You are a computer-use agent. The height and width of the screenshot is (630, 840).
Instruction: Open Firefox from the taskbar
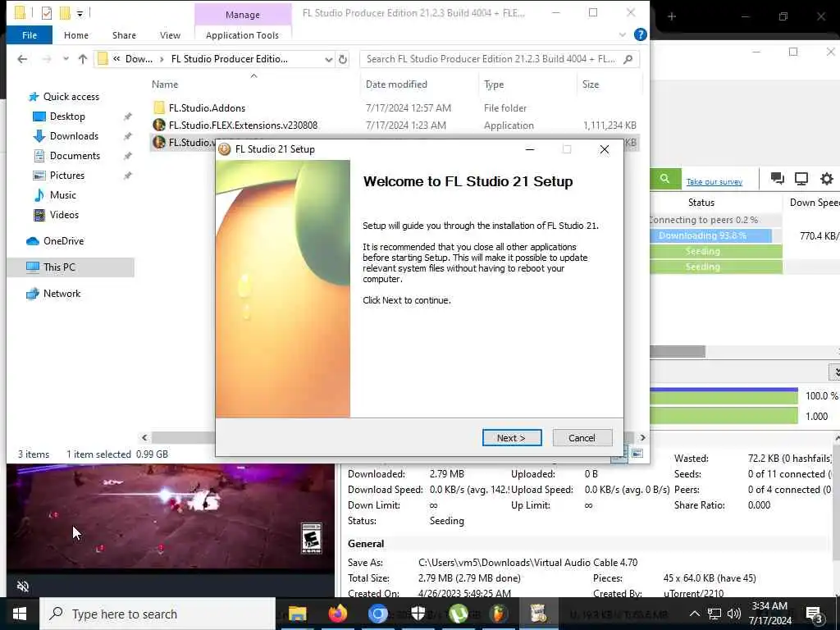tap(337, 614)
